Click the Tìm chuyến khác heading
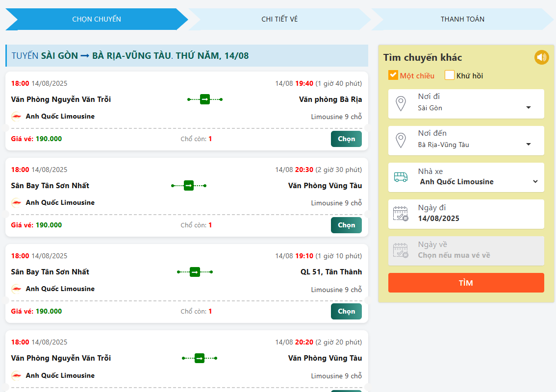 pos(423,57)
